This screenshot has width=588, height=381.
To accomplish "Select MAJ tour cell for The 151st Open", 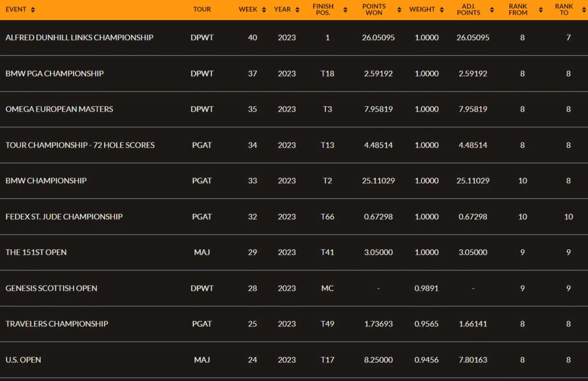I will 202,253.
